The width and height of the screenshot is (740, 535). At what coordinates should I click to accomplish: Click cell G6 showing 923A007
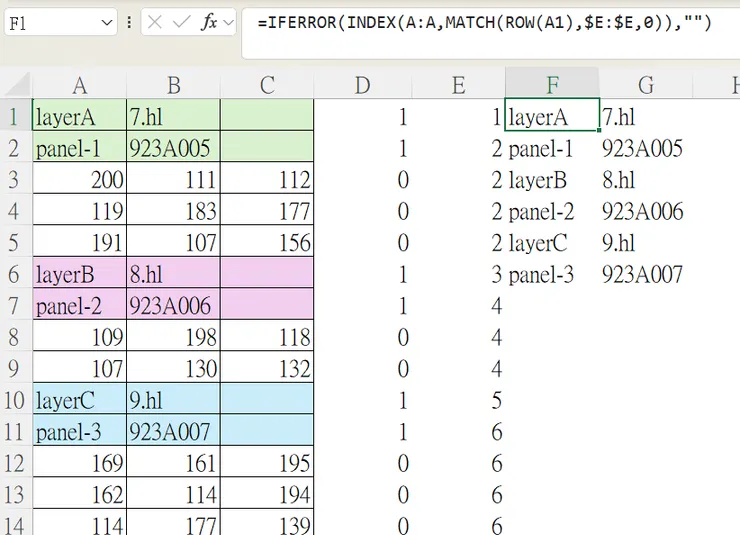(646, 273)
